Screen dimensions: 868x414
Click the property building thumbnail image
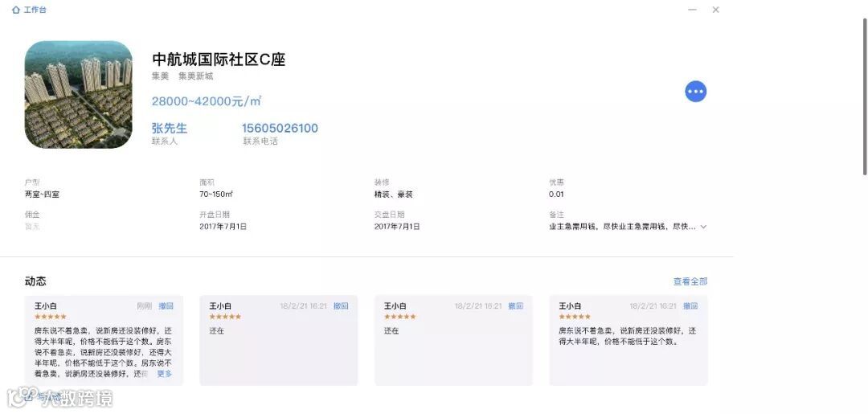pyautogui.click(x=79, y=95)
